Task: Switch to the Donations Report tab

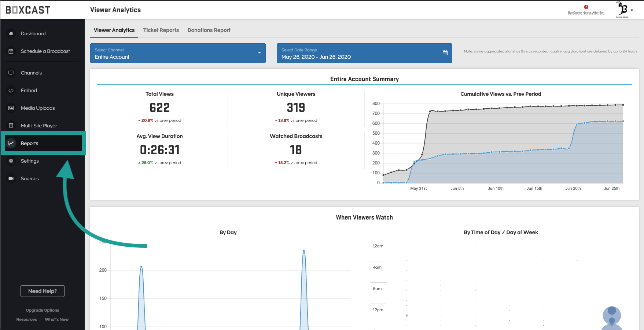Action: point(209,30)
